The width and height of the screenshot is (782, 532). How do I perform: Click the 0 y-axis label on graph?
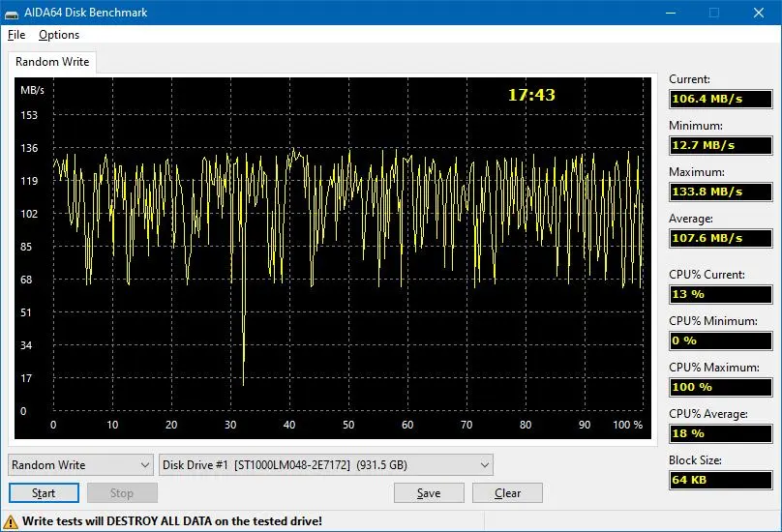[x=23, y=411]
